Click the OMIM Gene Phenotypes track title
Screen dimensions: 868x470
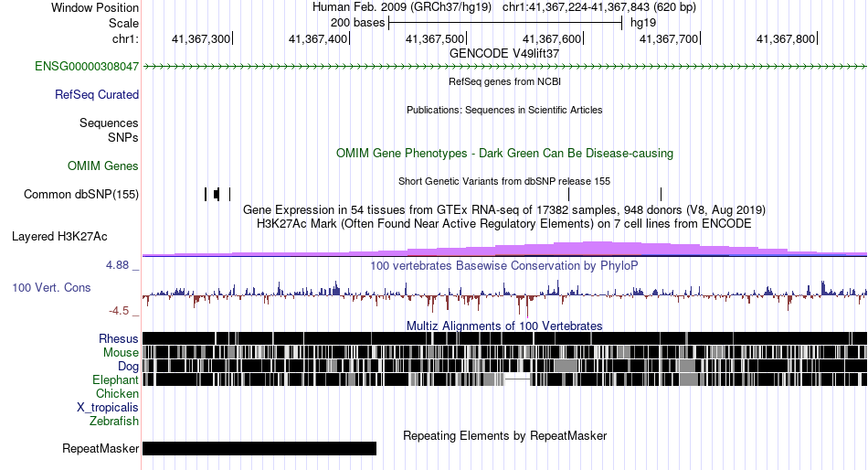(504, 153)
